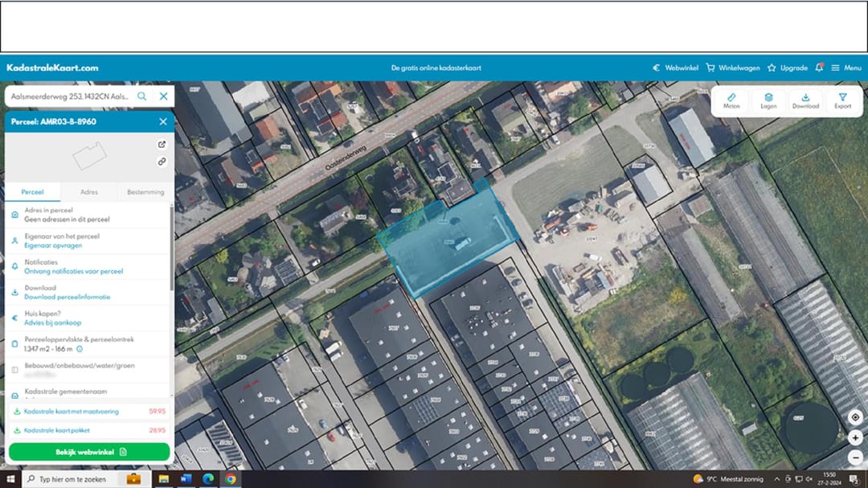Click Bebouwd/onbebouwd/water/groen row

point(88,370)
